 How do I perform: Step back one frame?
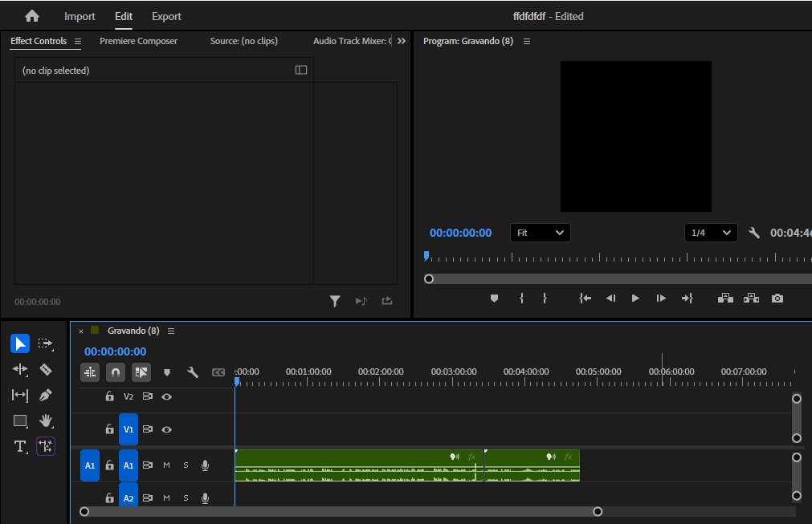click(610, 299)
